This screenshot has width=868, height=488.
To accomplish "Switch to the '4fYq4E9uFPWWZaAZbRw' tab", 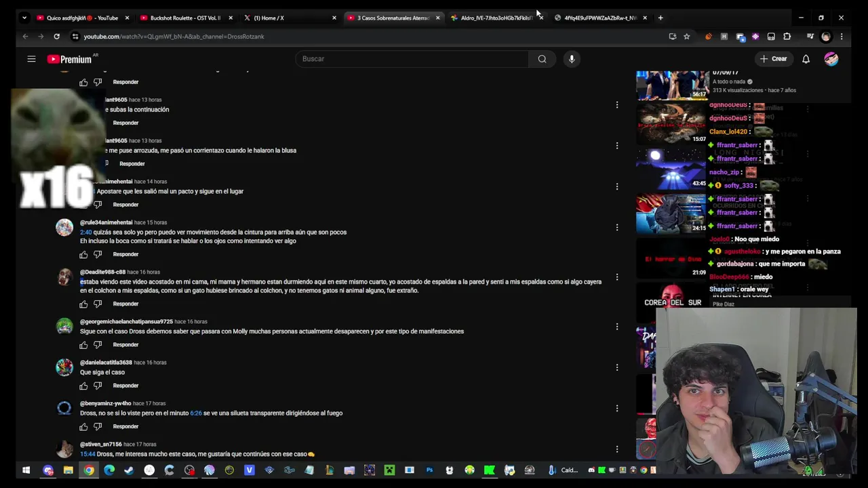I will [600, 18].
